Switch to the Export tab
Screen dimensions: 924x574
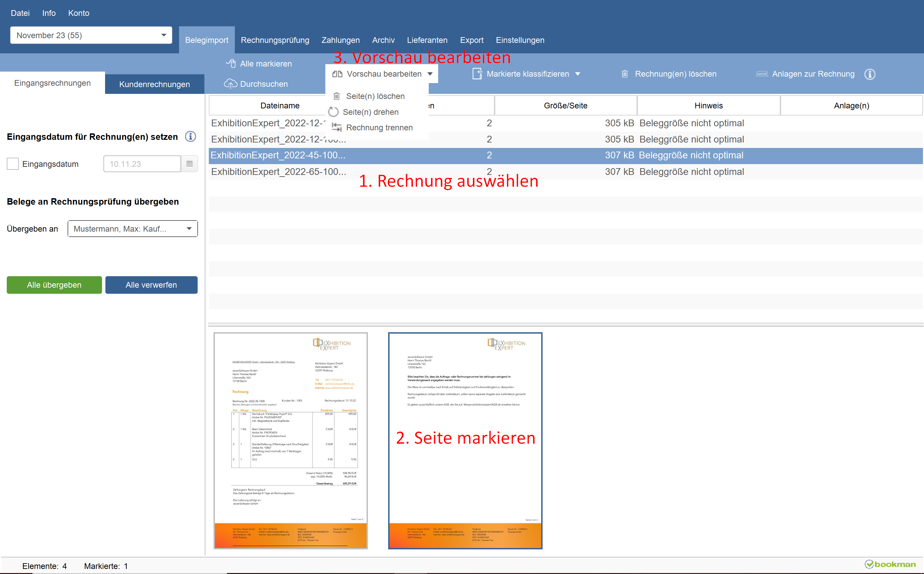pos(471,40)
